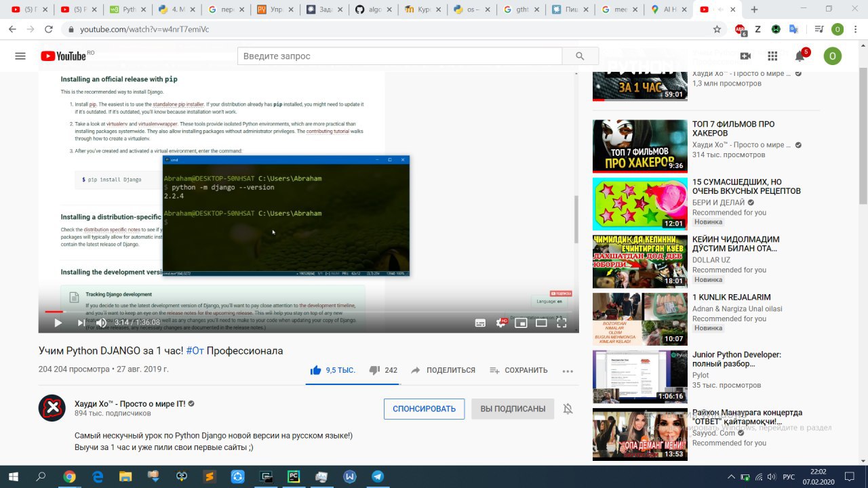Seek on the video progress bar
The height and width of the screenshot is (488, 868).
309,312
